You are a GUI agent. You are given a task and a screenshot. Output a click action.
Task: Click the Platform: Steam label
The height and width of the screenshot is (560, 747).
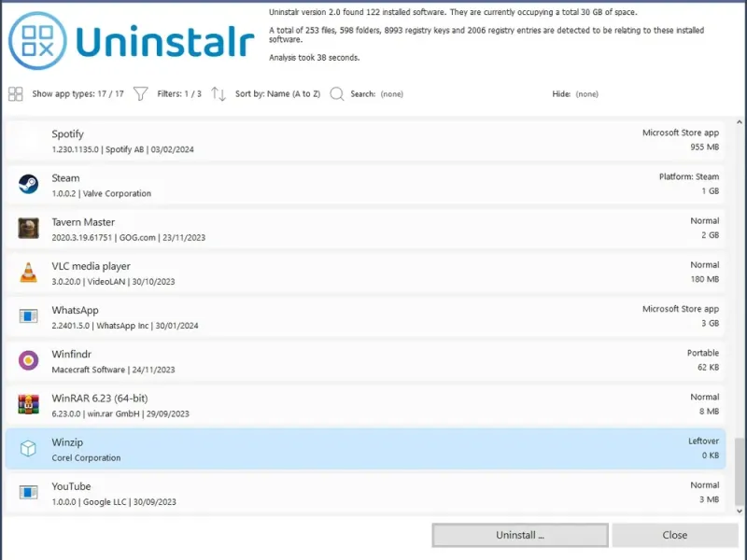(689, 176)
